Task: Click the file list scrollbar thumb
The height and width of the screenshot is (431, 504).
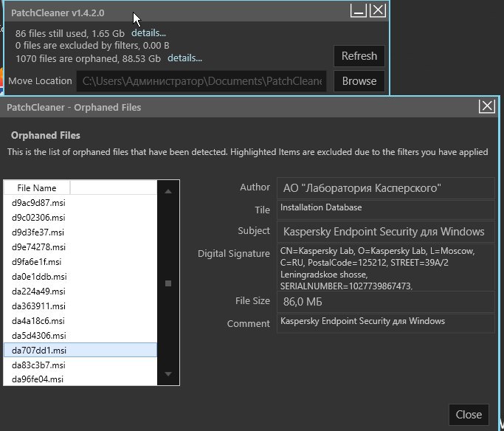Action: click(x=168, y=283)
